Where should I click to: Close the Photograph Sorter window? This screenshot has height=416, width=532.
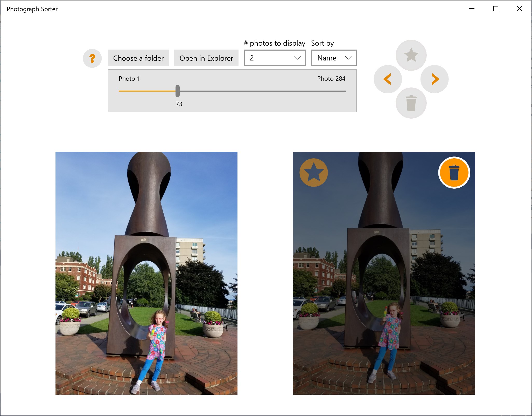click(520, 9)
